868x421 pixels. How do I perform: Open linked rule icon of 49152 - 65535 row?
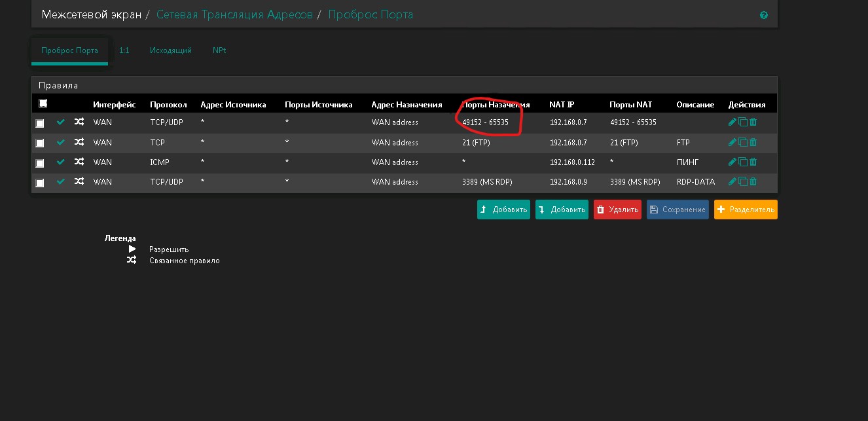coord(79,122)
